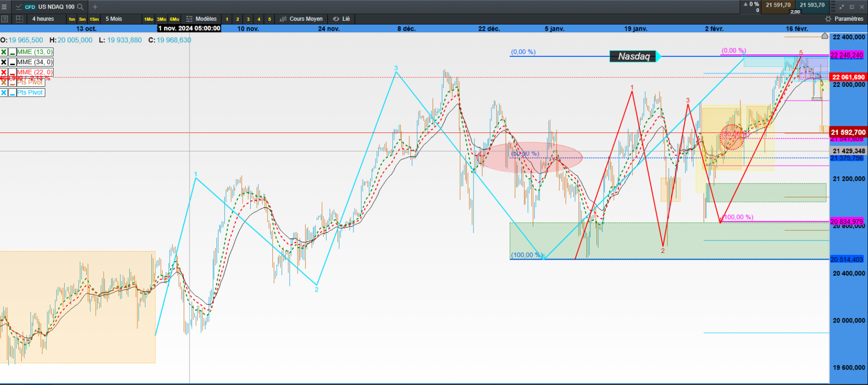Open the chart list panel icon
Image resolution: width=868 pixels, height=385 pixels.
coord(5,19)
